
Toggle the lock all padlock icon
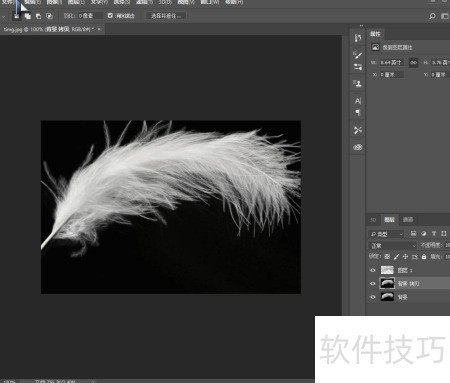coord(424,257)
